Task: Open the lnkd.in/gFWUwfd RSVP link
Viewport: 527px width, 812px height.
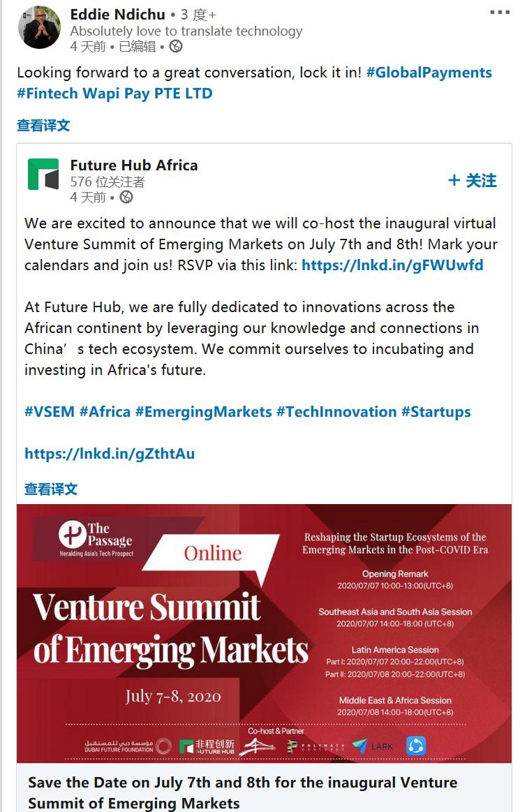Action: 392,265
